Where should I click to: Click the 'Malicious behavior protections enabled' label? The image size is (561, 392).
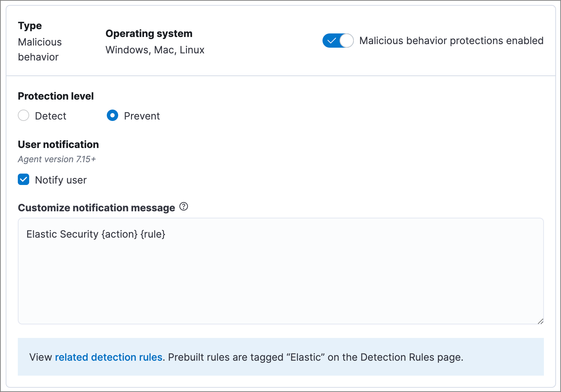[x=451, y=41]
